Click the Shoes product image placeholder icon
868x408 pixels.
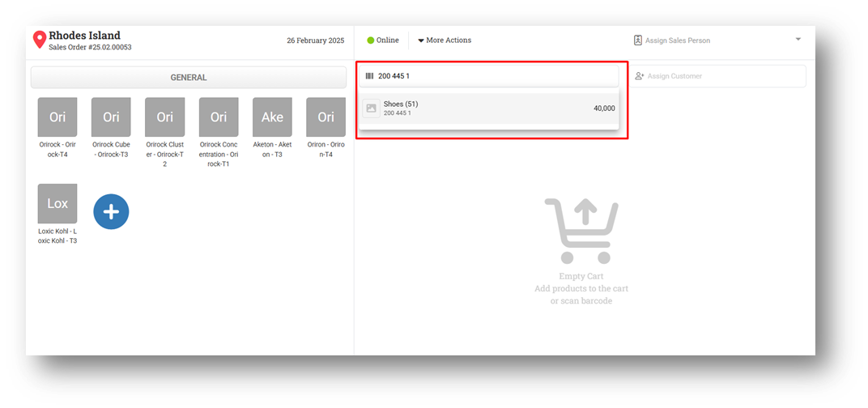[x=372, y=108]
